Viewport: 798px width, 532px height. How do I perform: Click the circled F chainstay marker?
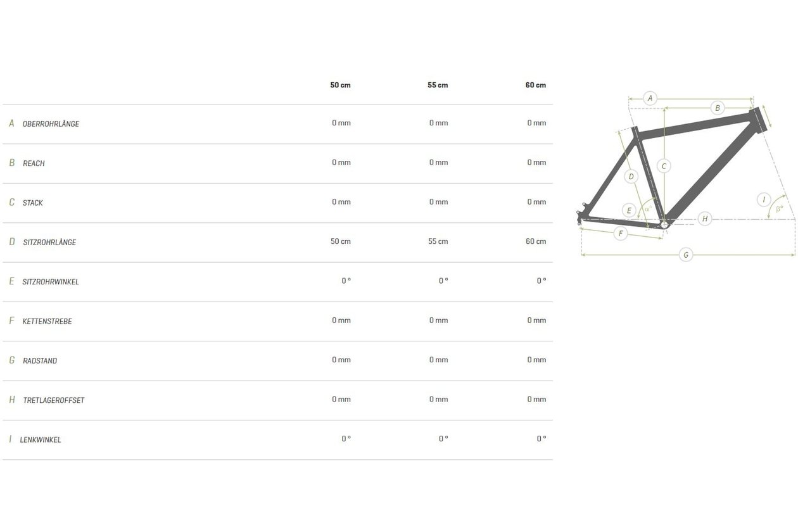[621, 234]
